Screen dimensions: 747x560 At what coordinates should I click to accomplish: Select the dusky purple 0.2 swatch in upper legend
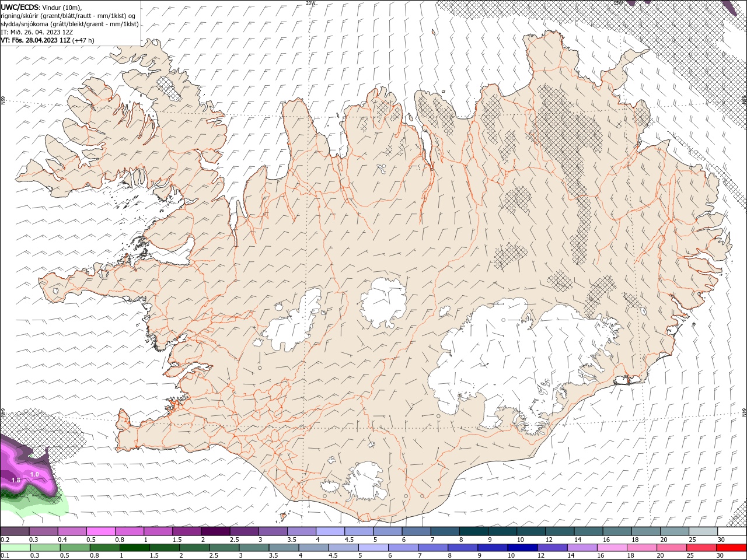(x=15, y=531)
